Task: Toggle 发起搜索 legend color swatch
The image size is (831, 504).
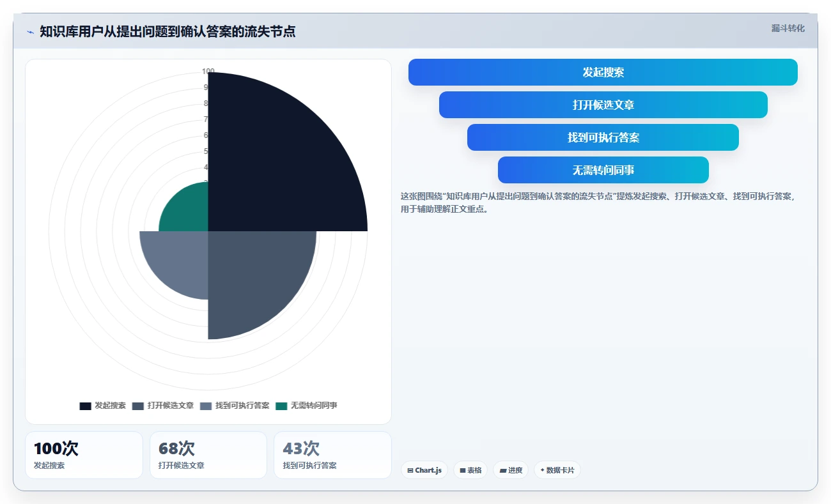Action: pos(85,406)
